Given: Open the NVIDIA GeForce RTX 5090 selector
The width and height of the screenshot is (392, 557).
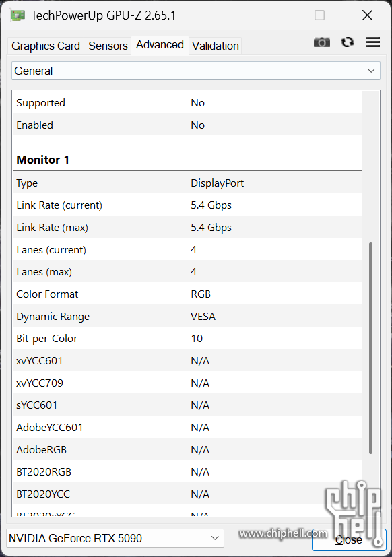Looking at the screenshot, I should [115, 538].
